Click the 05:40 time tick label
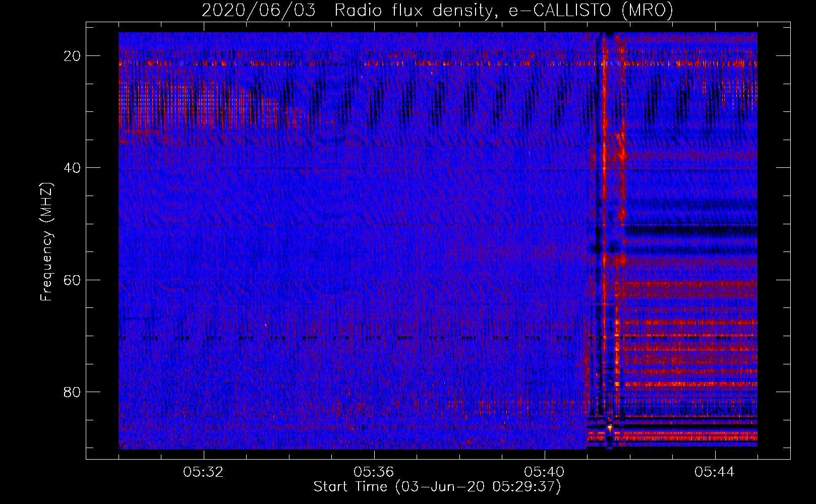 pyautogui.click(x=544, y=472)
